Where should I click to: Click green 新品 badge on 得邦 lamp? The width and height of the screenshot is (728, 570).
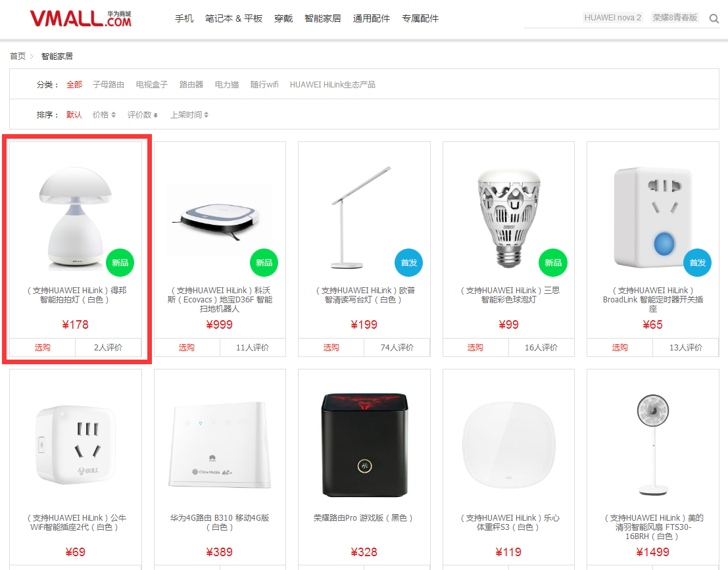click(120, 263)
